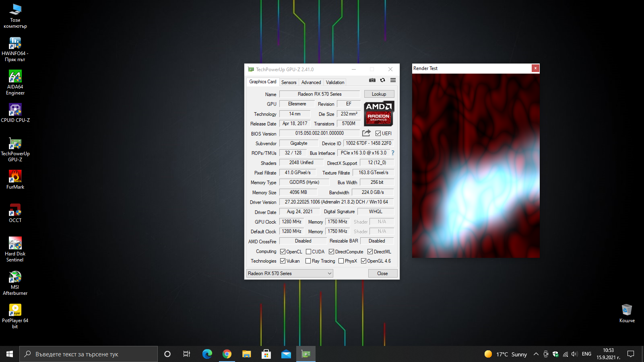Click the GPU-Z refresh icon

[382, 80]
